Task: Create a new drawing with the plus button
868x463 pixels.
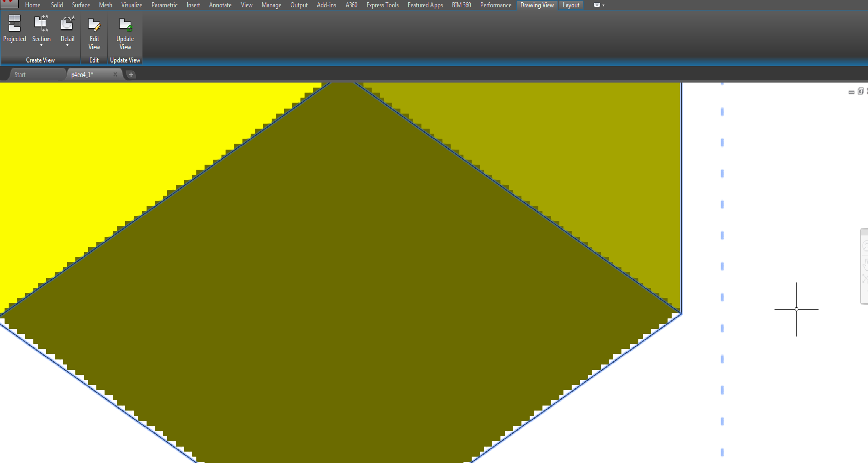Action: click(131, 74)
